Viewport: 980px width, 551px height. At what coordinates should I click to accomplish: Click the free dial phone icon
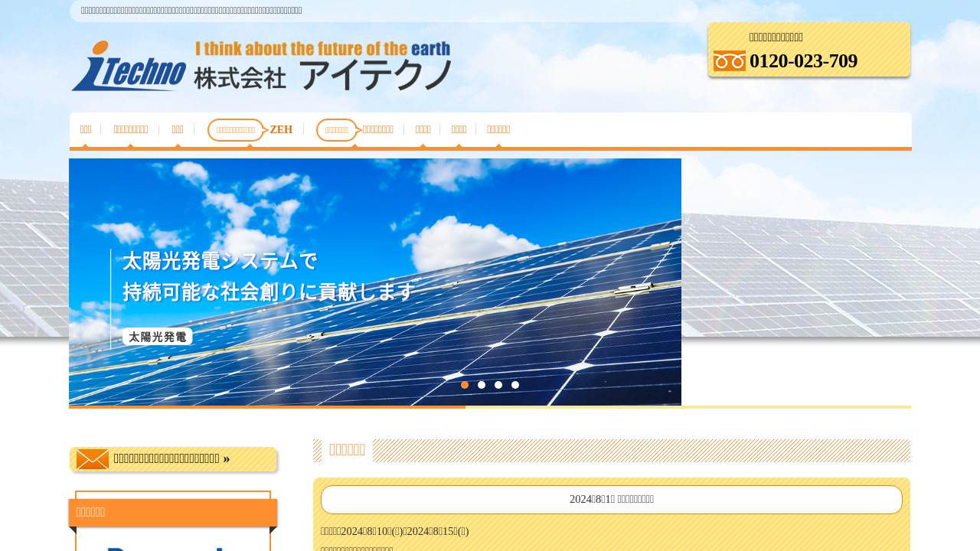pos(729,61)
